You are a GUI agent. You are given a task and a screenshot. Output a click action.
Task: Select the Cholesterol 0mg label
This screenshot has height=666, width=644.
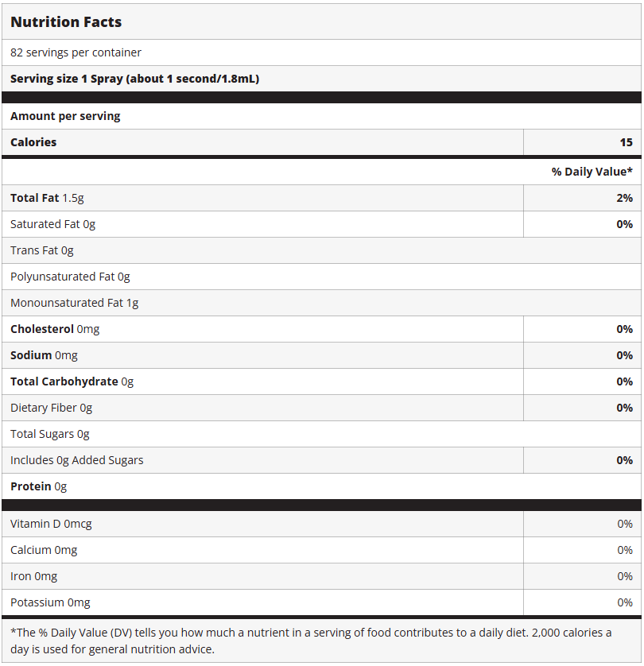pyautogui.click(x=55, y=329)
